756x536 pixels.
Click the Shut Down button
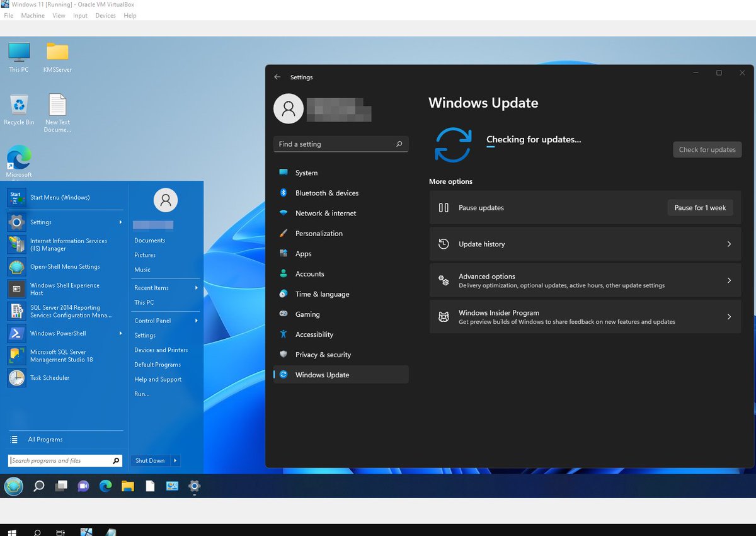150,460
